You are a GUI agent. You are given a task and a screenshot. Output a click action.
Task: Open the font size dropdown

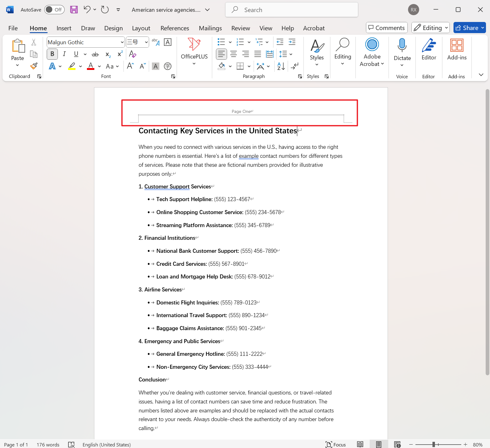[x=146, y=42]
